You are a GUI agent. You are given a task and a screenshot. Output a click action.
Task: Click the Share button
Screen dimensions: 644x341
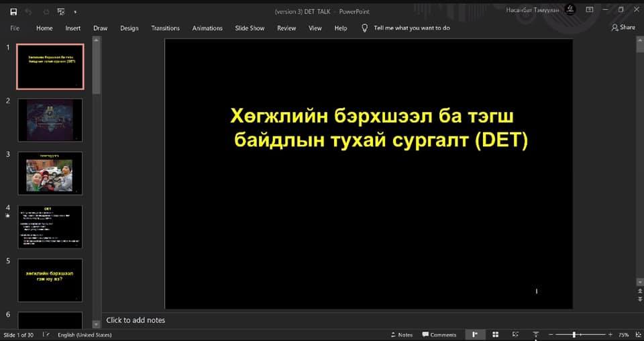tap(623, 28)
